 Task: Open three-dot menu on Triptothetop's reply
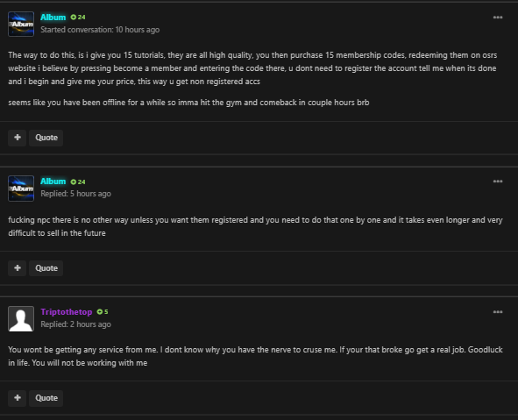[x=498, y=312]
